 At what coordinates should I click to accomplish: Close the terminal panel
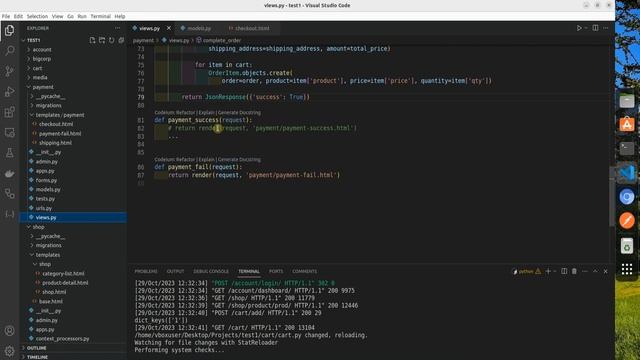tap(606, 271)
